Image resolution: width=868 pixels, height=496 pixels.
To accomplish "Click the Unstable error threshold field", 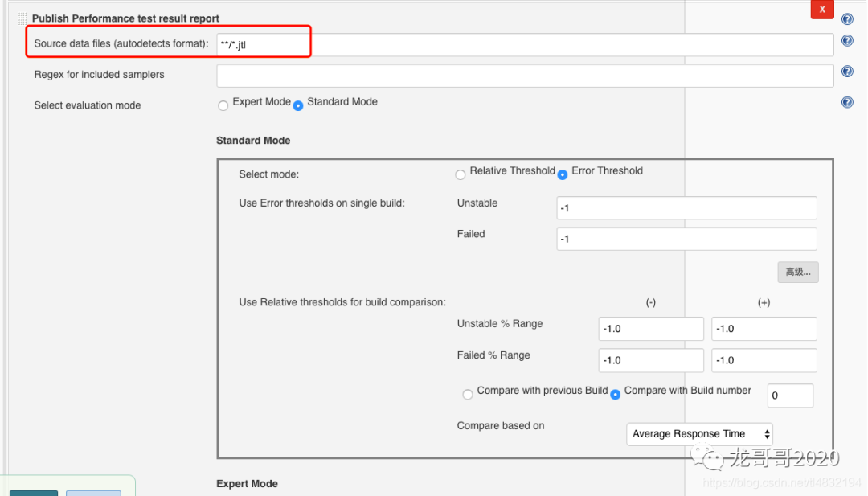I will [x=686, y=207].
